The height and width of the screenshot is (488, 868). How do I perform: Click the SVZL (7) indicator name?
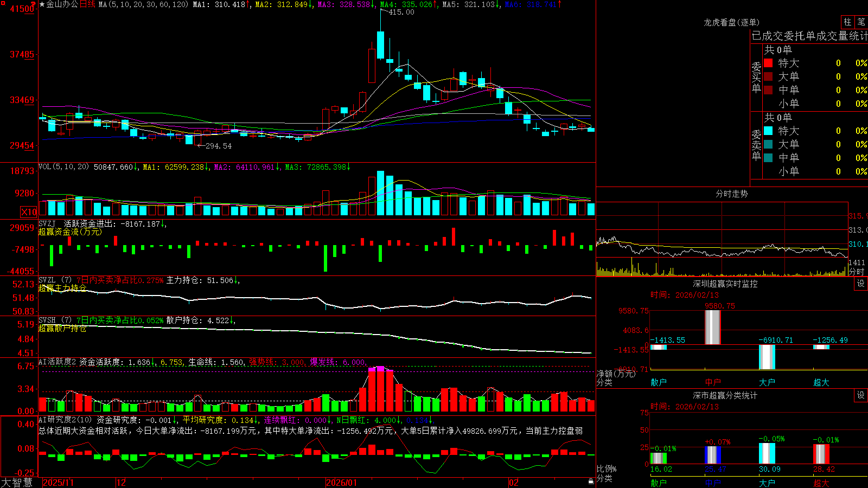[55, 280]
